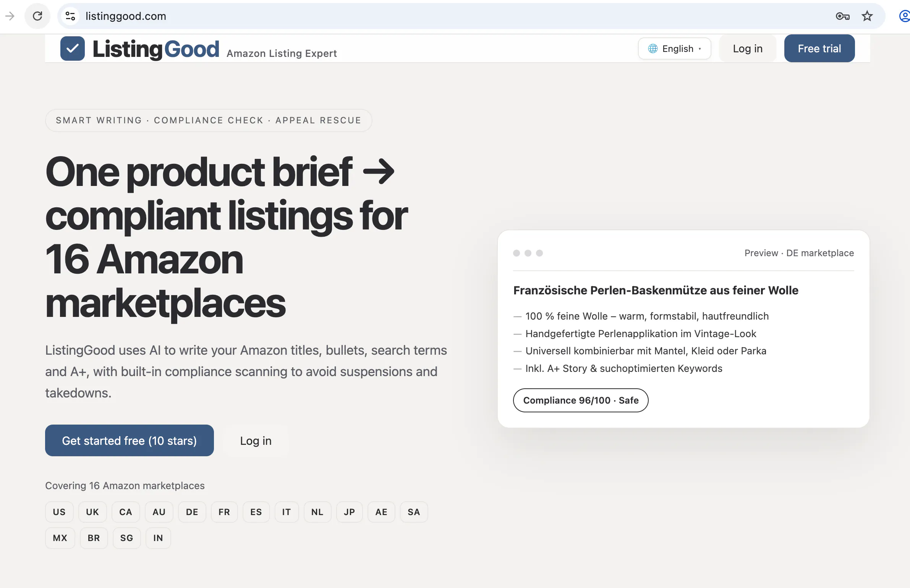The width and height of the screenshot is (910, 588).
Task: Click the Free trial button
Action: [819, 48]
